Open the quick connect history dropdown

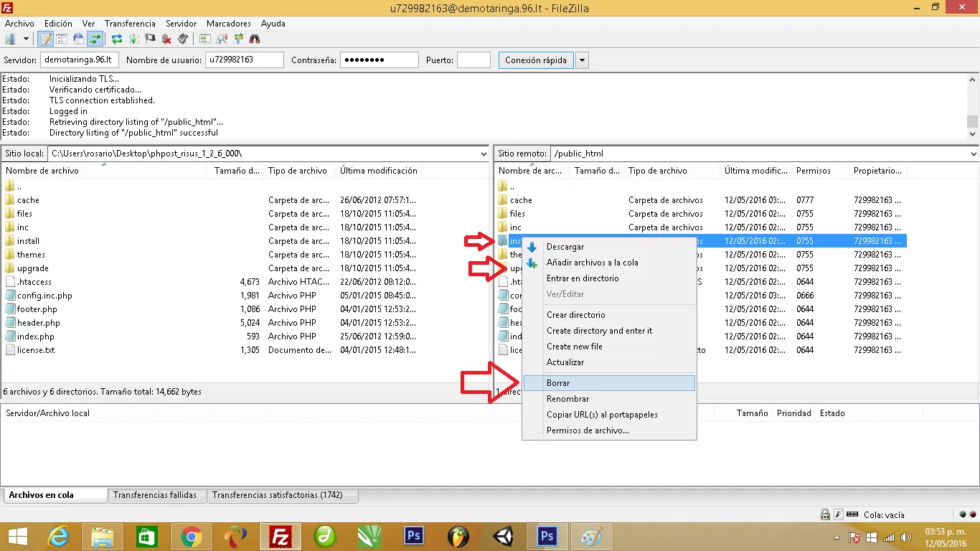click(583, 60)
